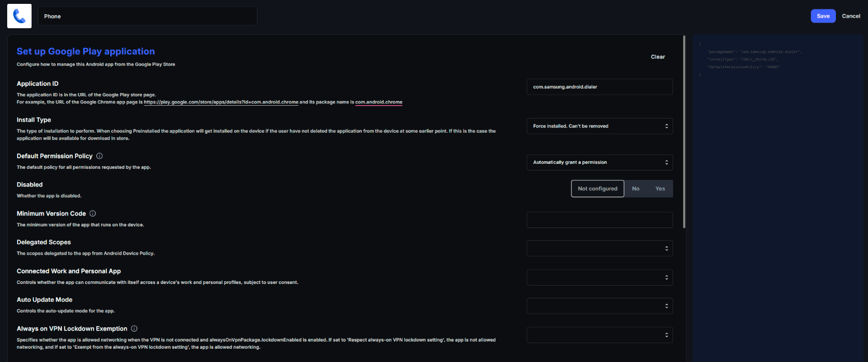The width and height of the screenshot is (868, 362).
Task: View Always on VPN Lockdown Exemption info icon
Action: tap(134, 329)
